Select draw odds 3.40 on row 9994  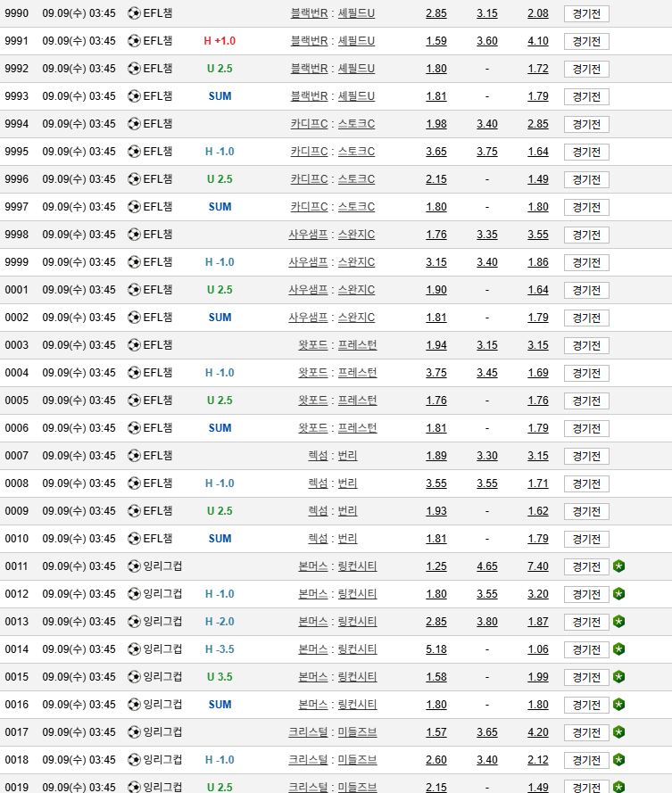click(486, 124)
